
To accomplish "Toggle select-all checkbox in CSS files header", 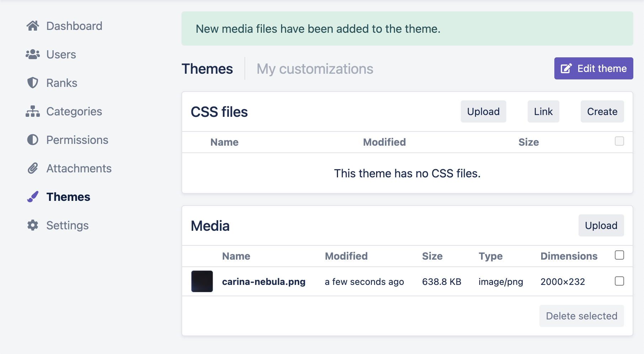I will click(x=619, y=141).
